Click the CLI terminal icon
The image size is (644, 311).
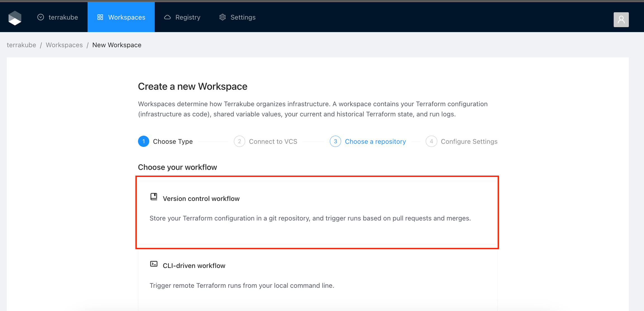point(154,264)
